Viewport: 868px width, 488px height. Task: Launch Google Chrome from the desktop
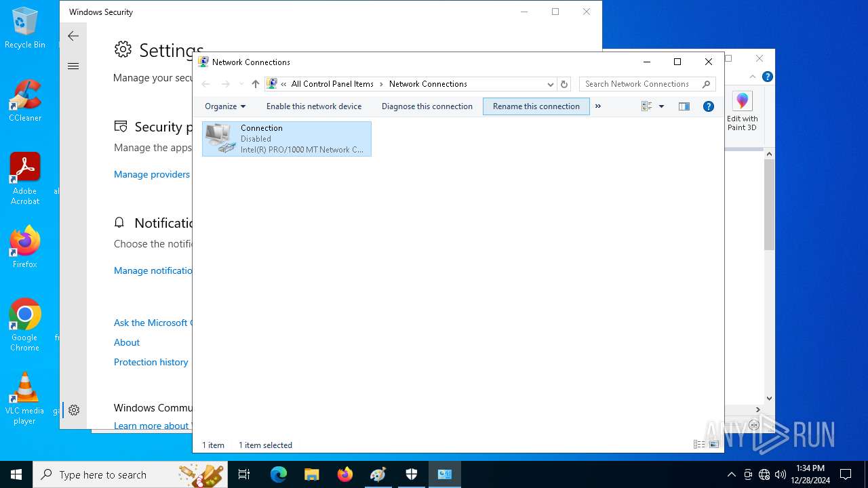click(25, 325)
